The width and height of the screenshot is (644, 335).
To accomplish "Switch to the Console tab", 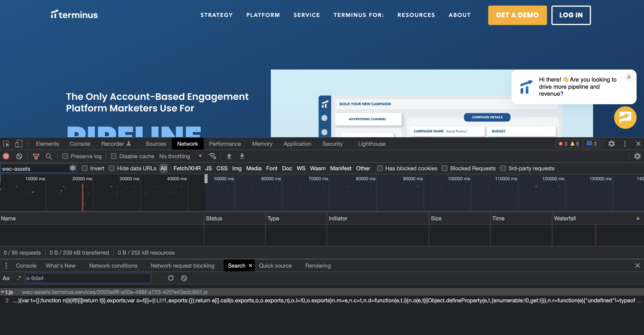I will (80, 144).
